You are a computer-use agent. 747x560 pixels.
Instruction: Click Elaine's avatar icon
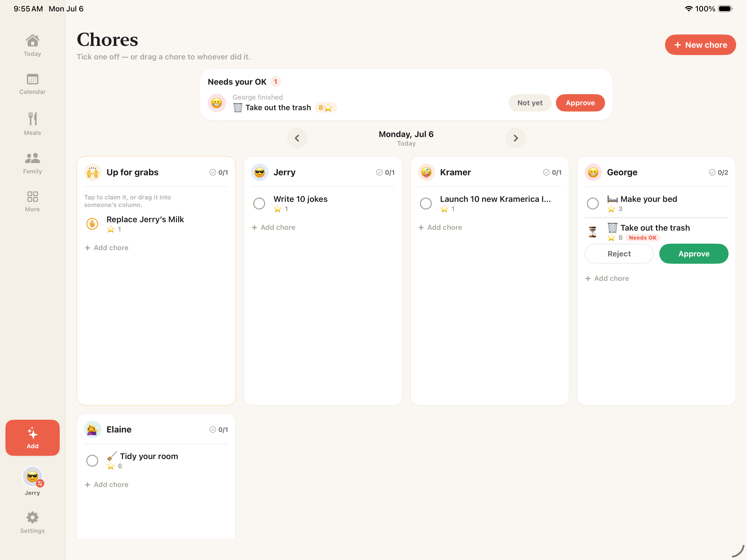(x=93, y=429)
